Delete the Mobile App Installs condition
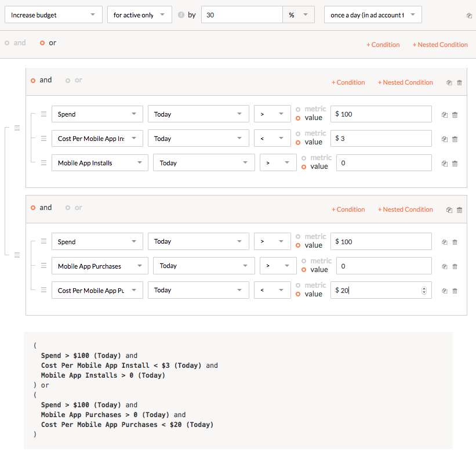This screenshot has height=456, width=476. point(455,164)
